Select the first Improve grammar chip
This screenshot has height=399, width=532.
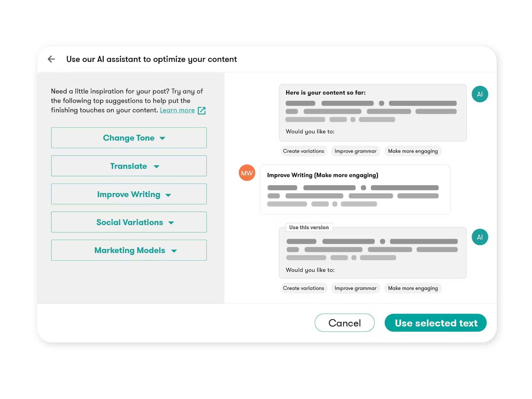[x=355, y=151]
